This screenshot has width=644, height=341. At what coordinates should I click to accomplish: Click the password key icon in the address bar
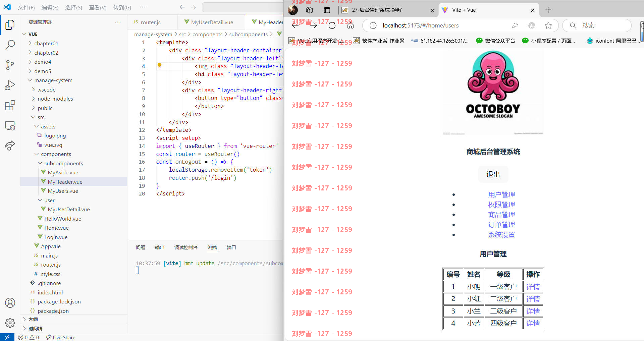(515, 25)
